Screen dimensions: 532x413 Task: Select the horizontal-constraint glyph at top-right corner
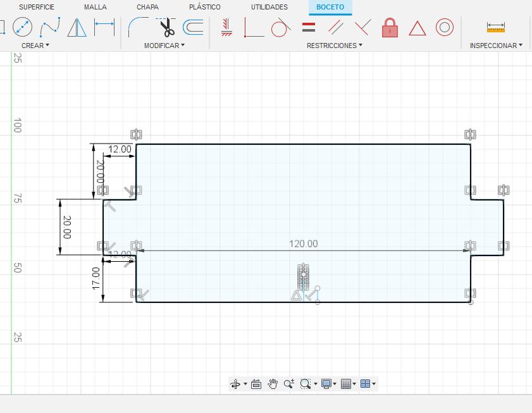[x=470, y=134]
